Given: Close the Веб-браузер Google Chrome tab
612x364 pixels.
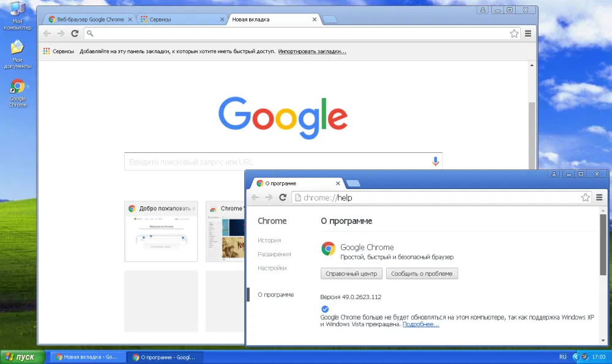Looking at the screenshot, I should 130,20.
